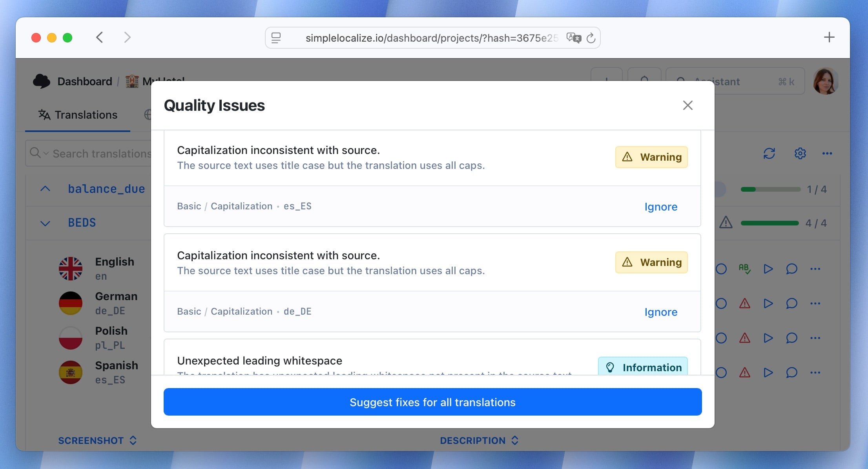Viewport: 868px width, 469px height.
Task: Click Suggest fixes for all translations
Action: [x=432, y=402]
